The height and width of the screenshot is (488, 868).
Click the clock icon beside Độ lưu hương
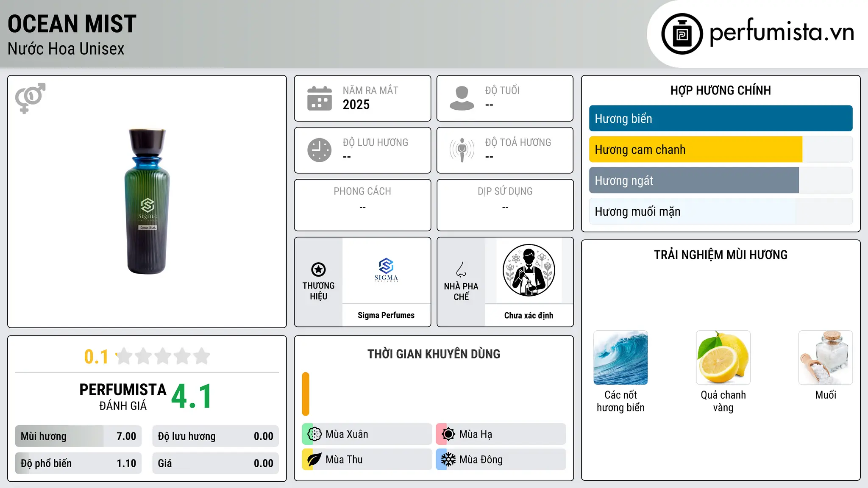click(320, 150)
